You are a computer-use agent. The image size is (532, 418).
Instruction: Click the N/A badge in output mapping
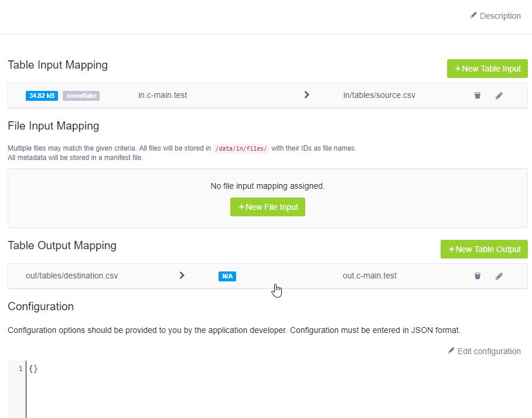click(227, 276)
